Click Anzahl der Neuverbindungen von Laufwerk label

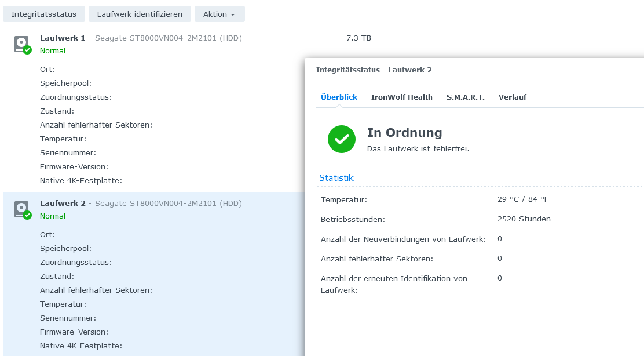403,239
